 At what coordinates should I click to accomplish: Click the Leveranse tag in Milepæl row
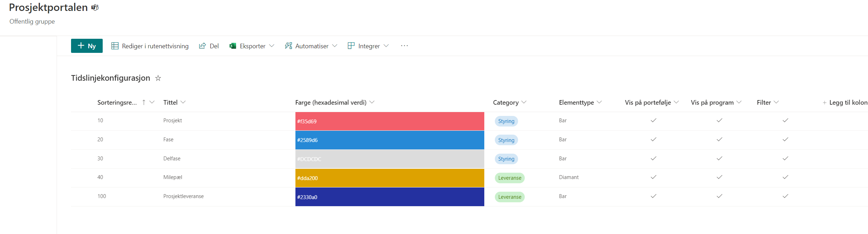coord(510,178)
